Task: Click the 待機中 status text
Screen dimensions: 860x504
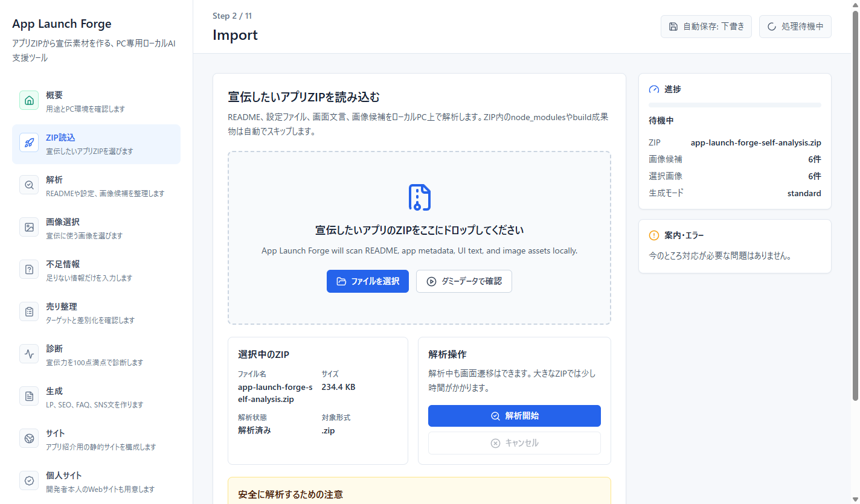Action: pyautogui.click(x=661, y=121)
